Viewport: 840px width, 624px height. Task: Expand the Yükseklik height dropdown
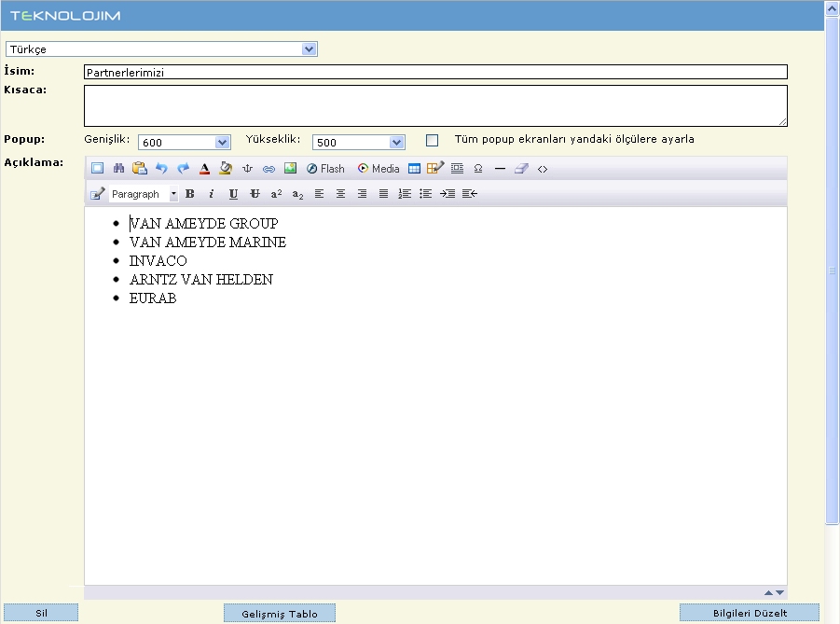point(358,142)
